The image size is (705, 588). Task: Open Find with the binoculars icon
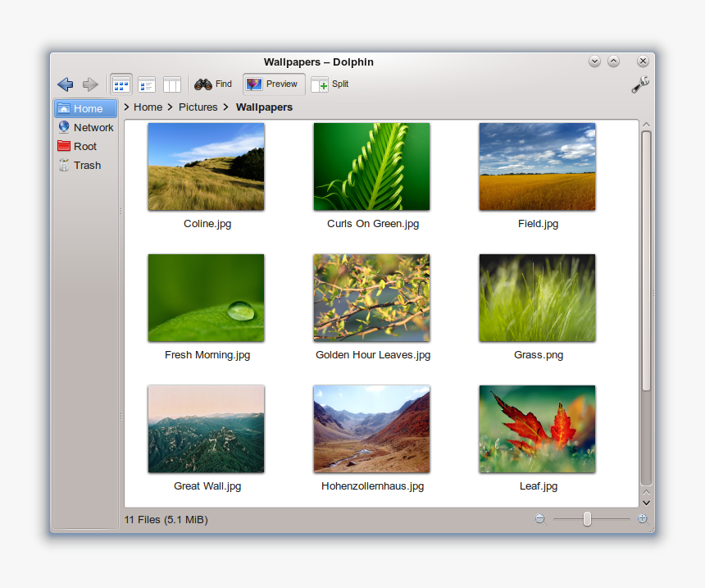coord(204,84)
